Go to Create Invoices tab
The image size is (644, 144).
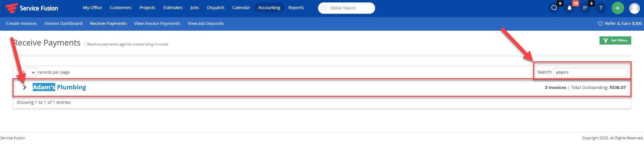[22, 24]
